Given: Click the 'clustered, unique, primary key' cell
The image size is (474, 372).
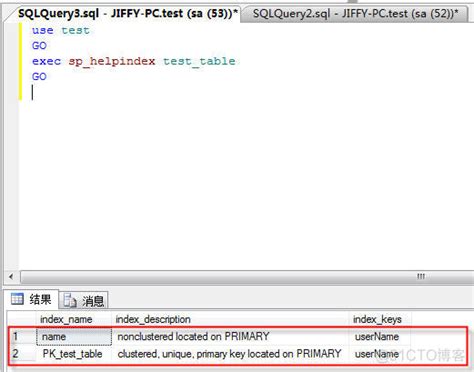Looking at the screenshot, I should (x=230, y=354).
